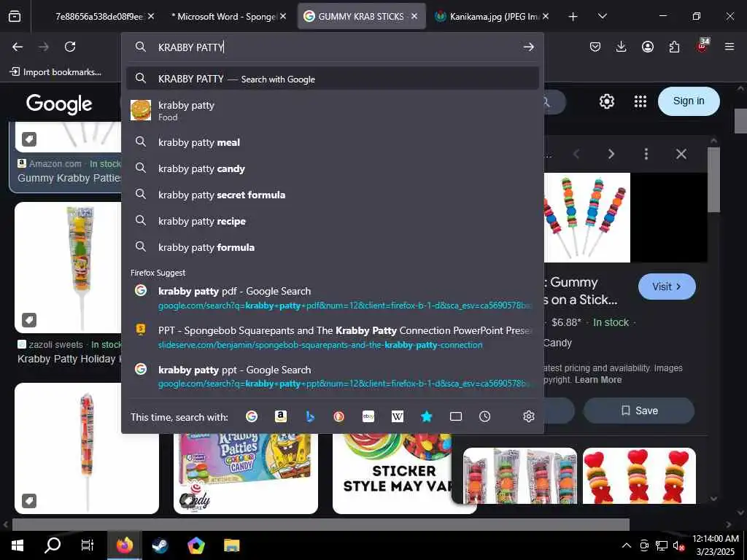Choose suggestion krabby patty candy
The width and height of the screenshot is (747, 560).
click(x=333, y=168)
